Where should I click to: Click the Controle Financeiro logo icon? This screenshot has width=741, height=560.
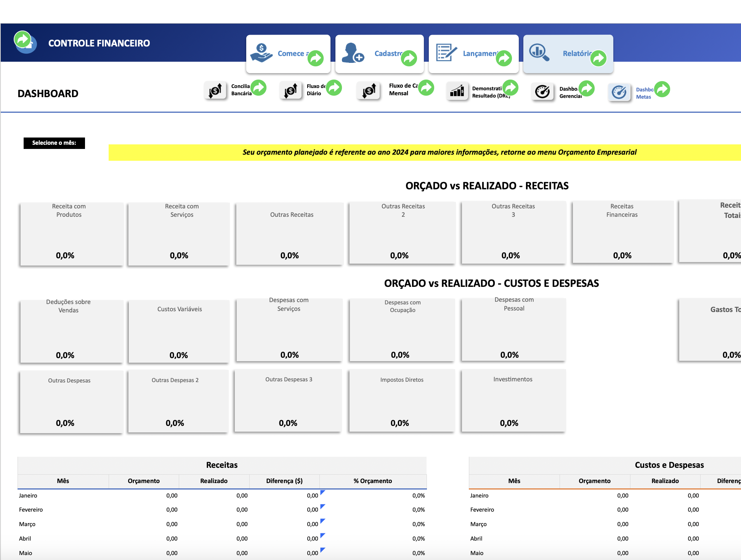26,42
